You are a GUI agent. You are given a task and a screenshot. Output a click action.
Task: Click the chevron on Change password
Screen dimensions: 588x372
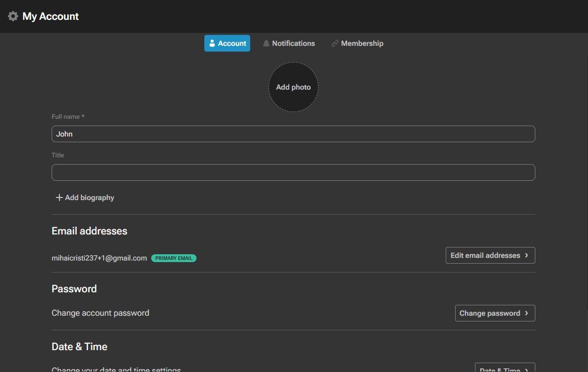[528, 313]
